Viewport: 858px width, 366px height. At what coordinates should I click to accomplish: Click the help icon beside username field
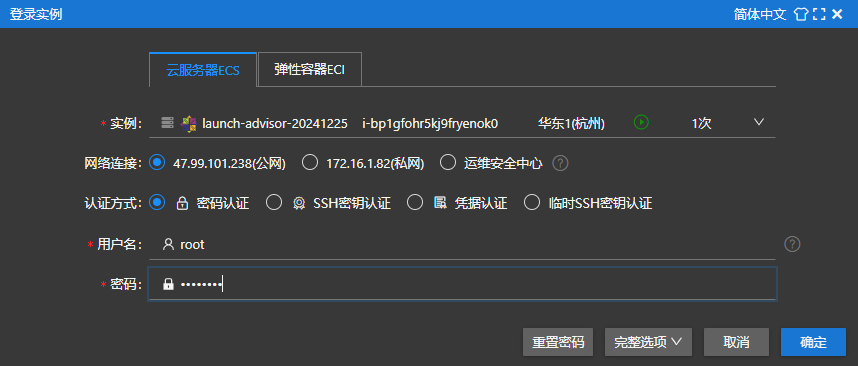[x=792, y=244]
